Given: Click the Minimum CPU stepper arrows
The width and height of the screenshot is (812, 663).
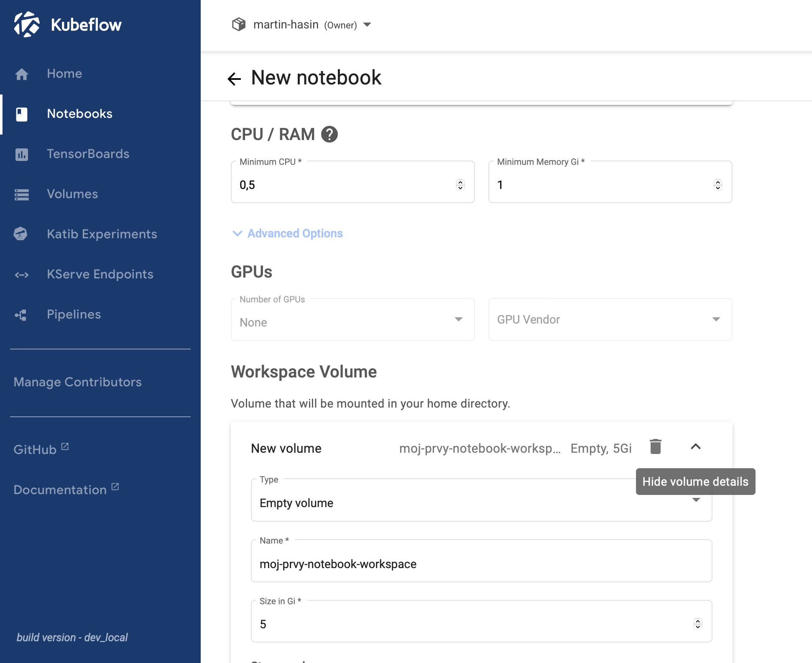Looking at the screenshot, I should [x=460, y=185].
